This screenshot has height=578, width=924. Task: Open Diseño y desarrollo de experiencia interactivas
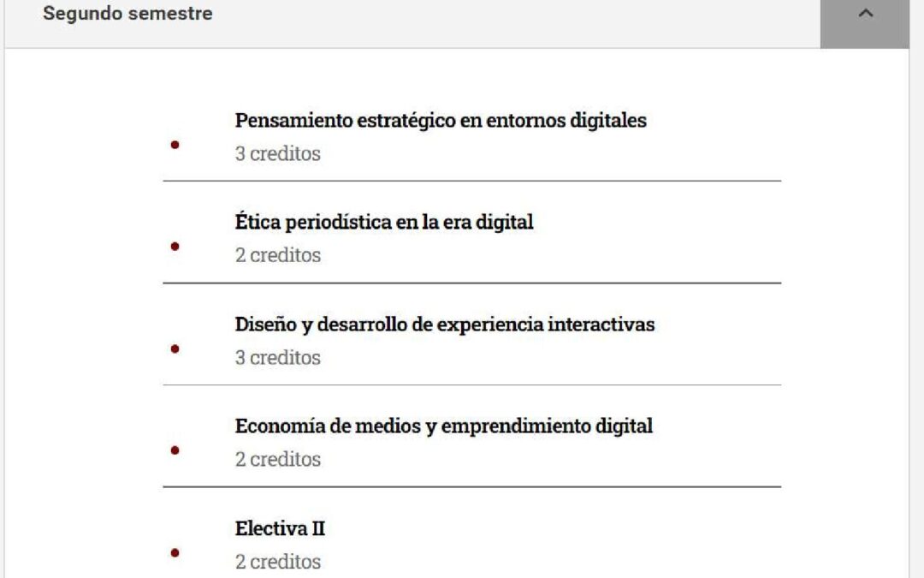click(x=445, y=325)
